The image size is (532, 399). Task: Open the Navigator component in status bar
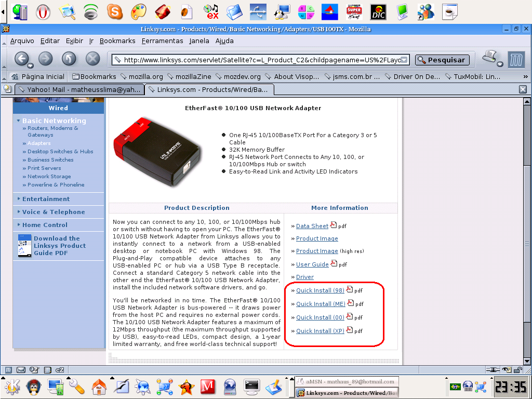[x=8, y=370]
